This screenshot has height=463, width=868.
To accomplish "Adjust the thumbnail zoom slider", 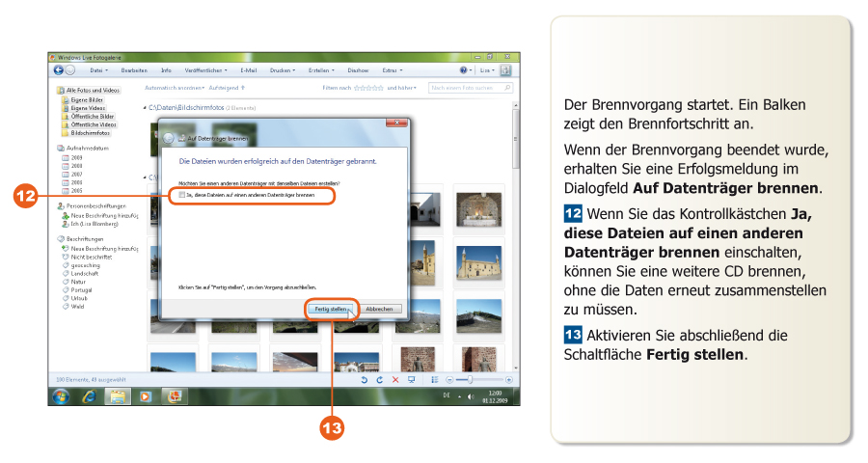I will [471, 381].
